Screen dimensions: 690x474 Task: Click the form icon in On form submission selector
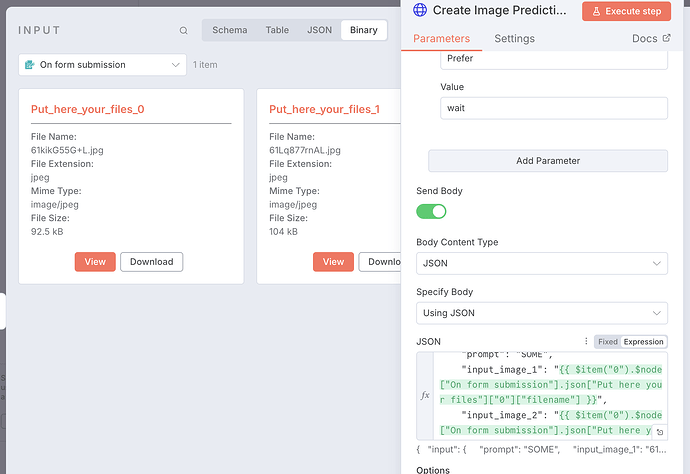pyautogui.click(x=29, y=65)
